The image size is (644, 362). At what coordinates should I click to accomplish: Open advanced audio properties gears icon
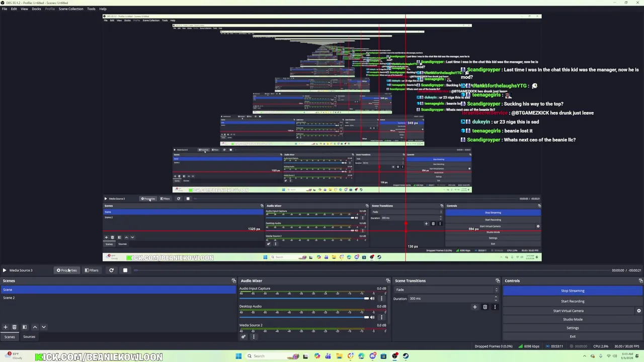[244, 337]
